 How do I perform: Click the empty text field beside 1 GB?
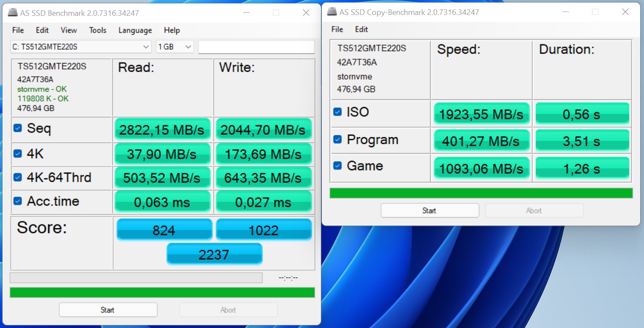coord(256,47)
